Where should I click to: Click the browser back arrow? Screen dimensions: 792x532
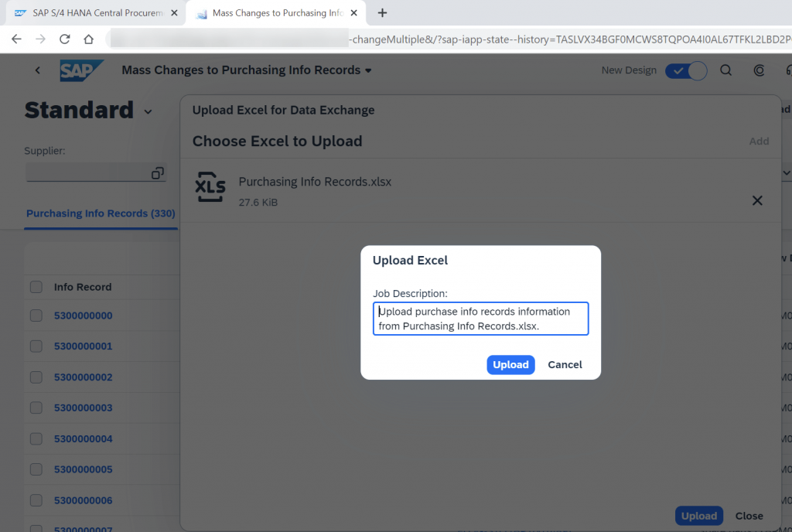(16, 39)
